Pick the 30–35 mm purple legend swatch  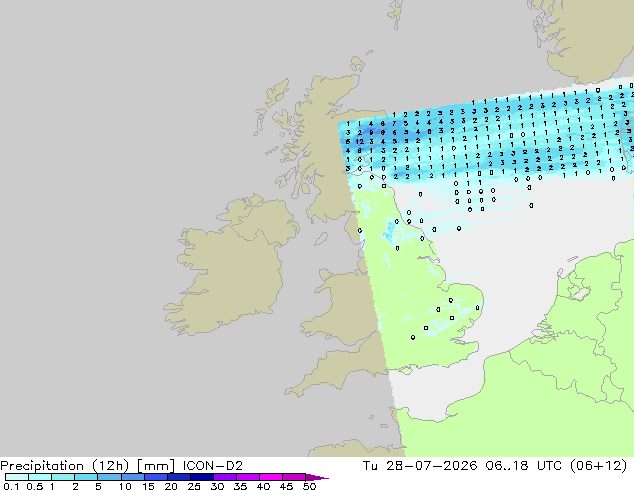coord(225,477)
